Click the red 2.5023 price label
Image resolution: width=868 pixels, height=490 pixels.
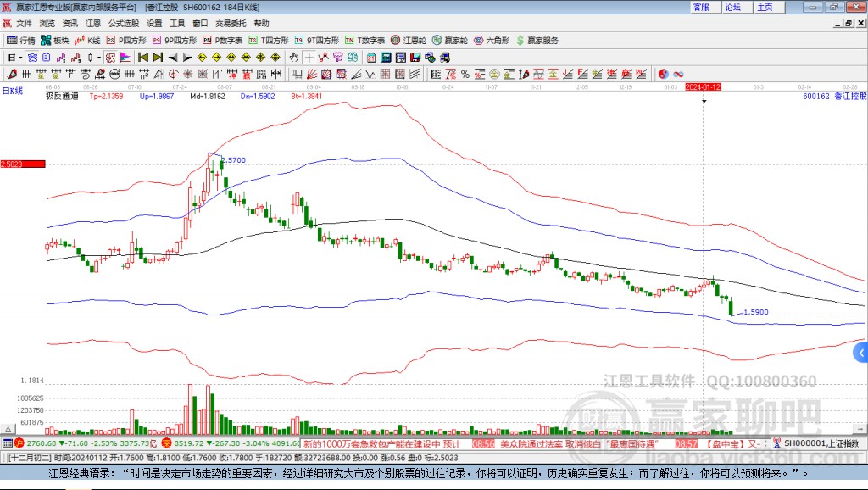tap(23, 164)
